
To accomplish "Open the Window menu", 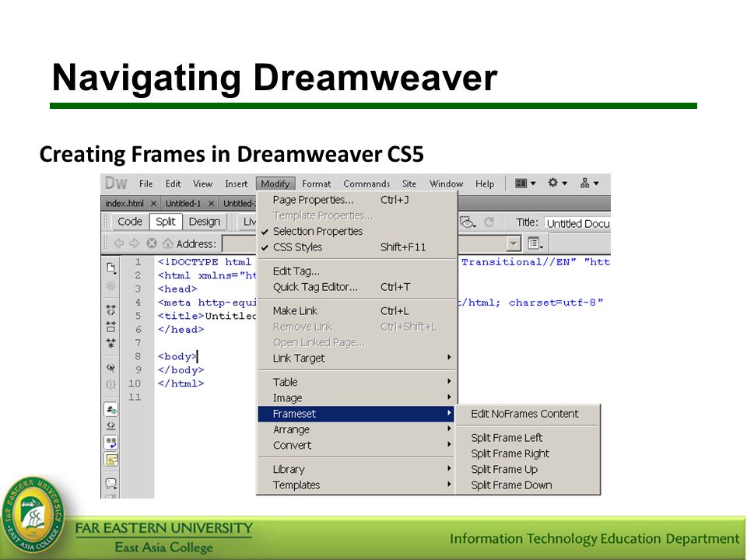I will point(446,184).
